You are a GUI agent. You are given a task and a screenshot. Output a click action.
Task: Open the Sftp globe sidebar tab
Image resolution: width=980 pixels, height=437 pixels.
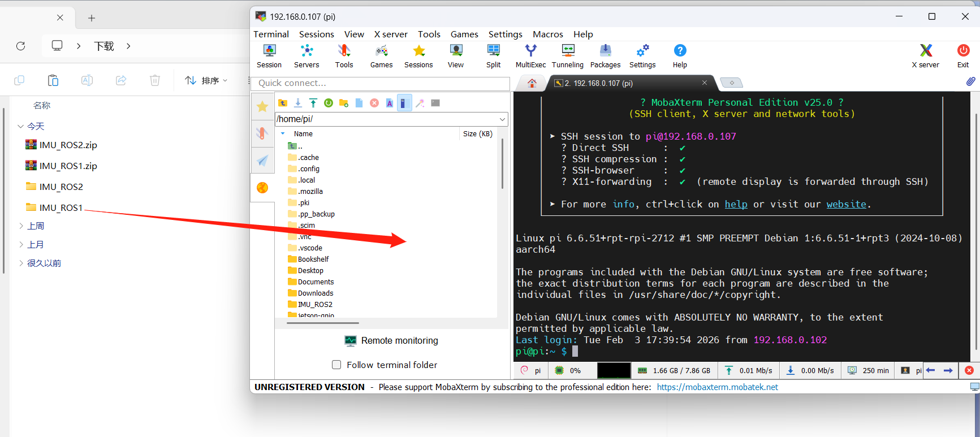[x=262, y=188]
